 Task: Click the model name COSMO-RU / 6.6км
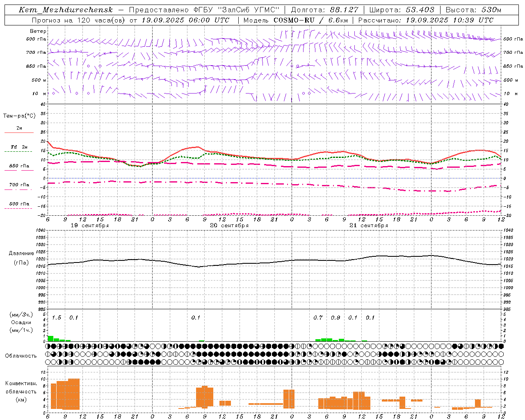pos(310,20)
